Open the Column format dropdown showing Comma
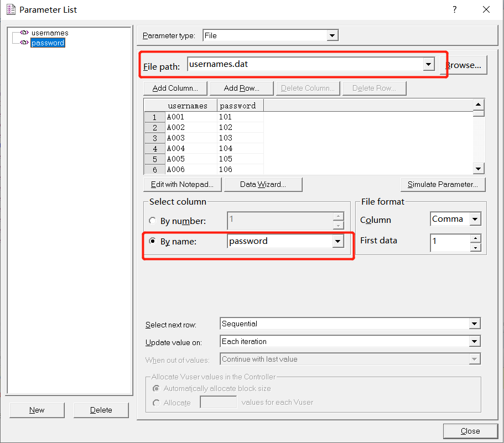504x443 pixels. [475, 219]
